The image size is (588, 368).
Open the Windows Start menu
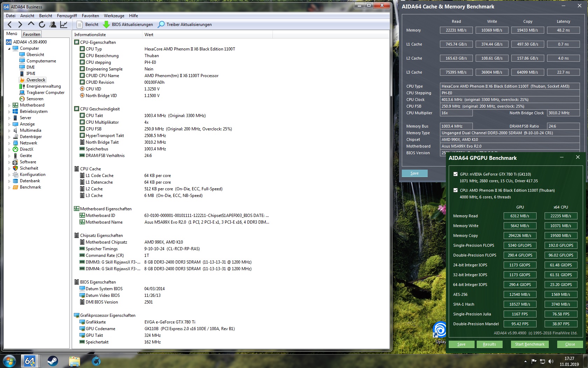coord(9,361)
